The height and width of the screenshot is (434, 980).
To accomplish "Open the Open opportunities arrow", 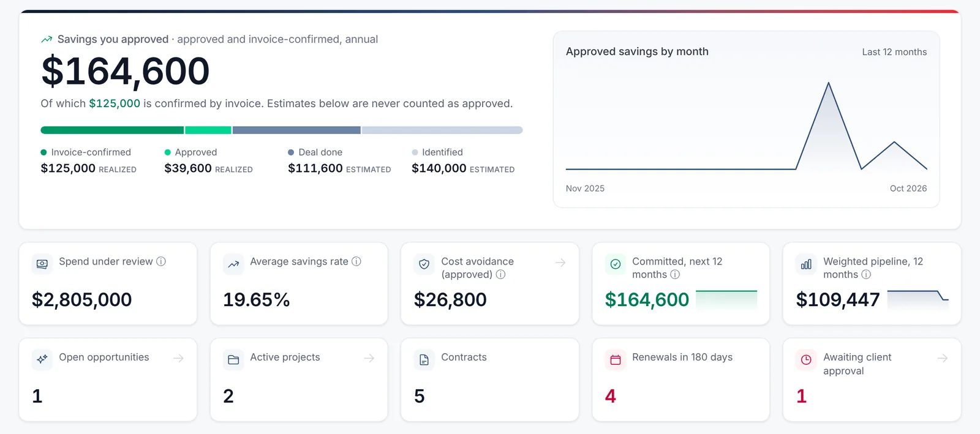I will pos(178,358).
